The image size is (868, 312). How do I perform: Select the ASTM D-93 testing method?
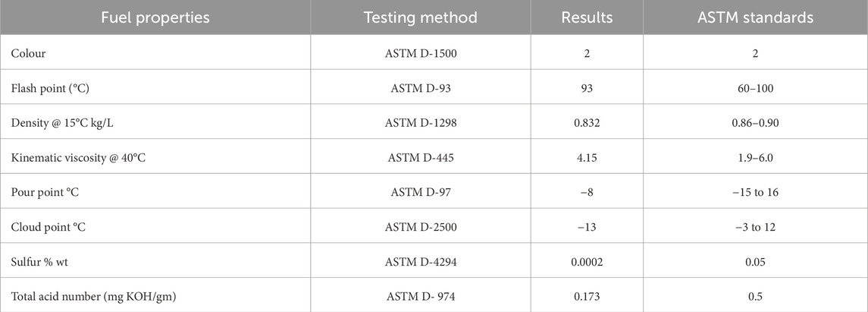[420, 88]
